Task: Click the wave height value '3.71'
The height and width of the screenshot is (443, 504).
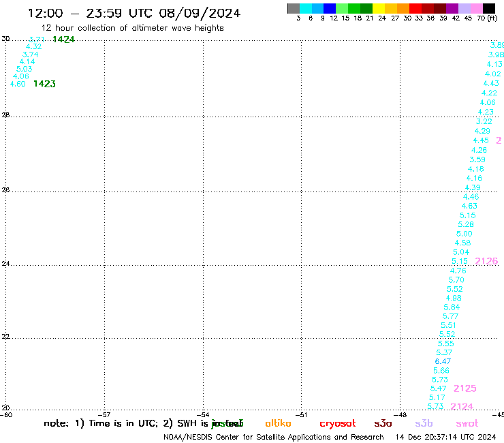Action: click(x=37, y=40)
